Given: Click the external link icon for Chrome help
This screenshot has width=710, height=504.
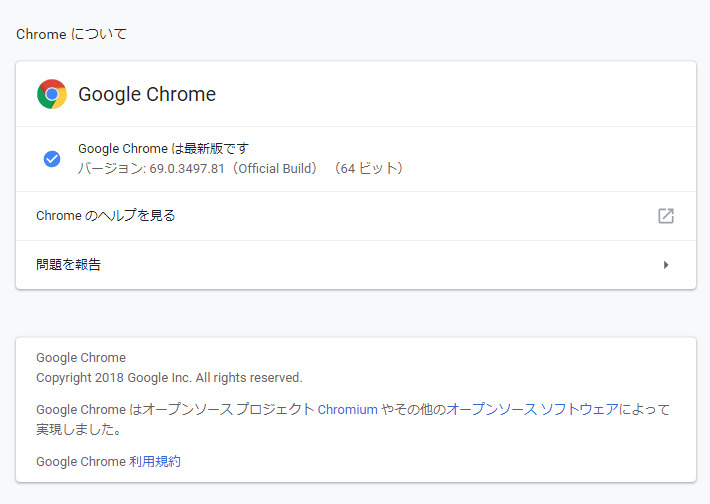Looking at the screenshot, I should [x=665, y=216].
